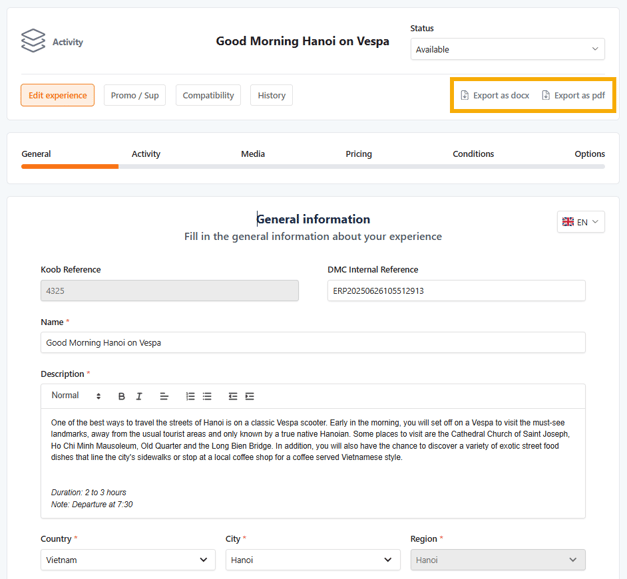Switch to the Media step tab

pos(253,154)
